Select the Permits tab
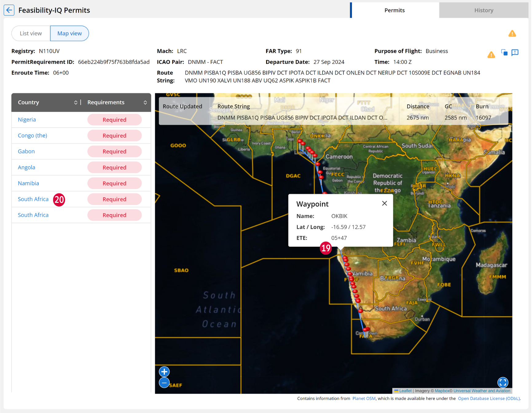This screenshot has height=413, width=532. pos(394,10)
